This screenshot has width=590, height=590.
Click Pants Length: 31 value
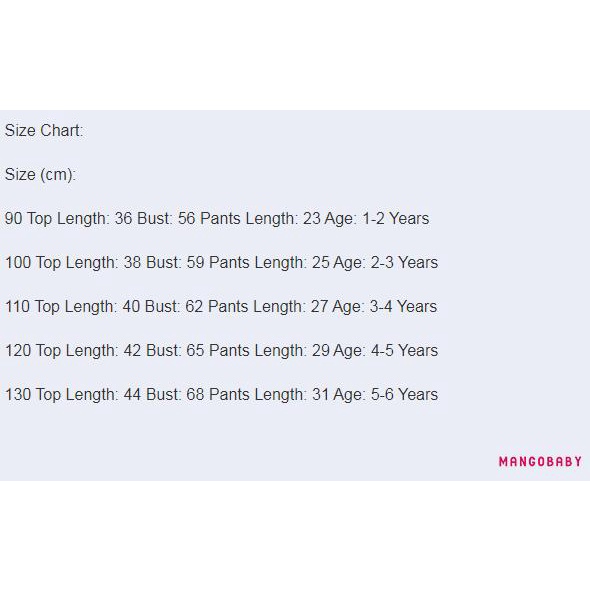(269, 395)
